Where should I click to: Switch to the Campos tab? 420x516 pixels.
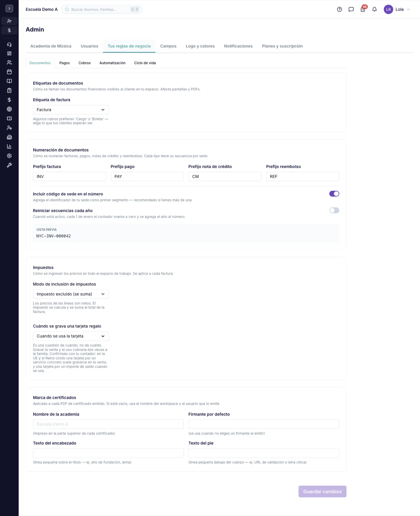(168, 46)
